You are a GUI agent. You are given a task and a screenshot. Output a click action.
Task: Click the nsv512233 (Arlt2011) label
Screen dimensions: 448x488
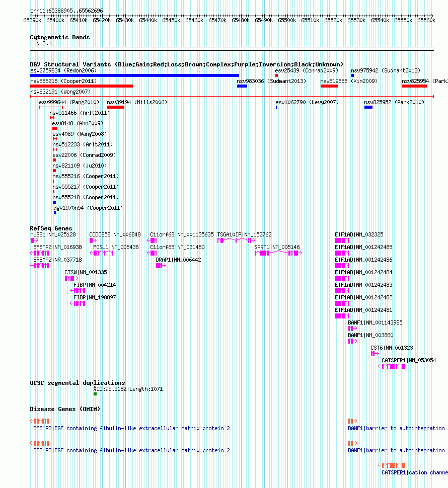point(83,145)
